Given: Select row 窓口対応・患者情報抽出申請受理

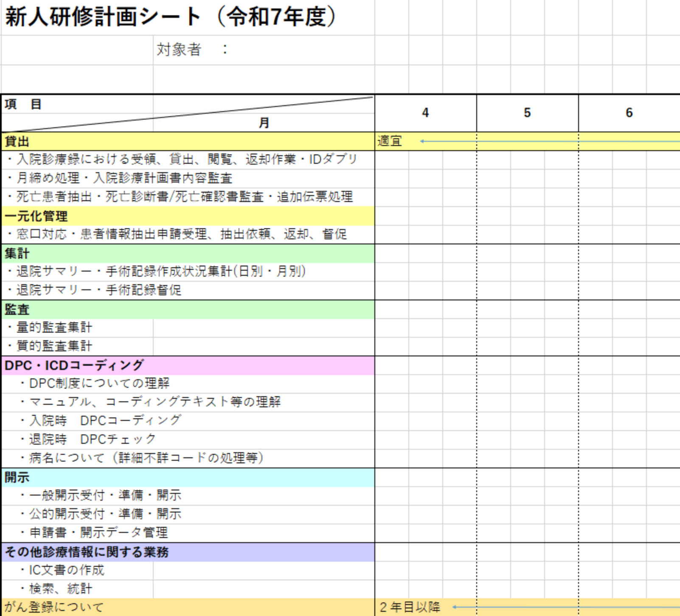Looking at the screenshot, I should point(188,234).
